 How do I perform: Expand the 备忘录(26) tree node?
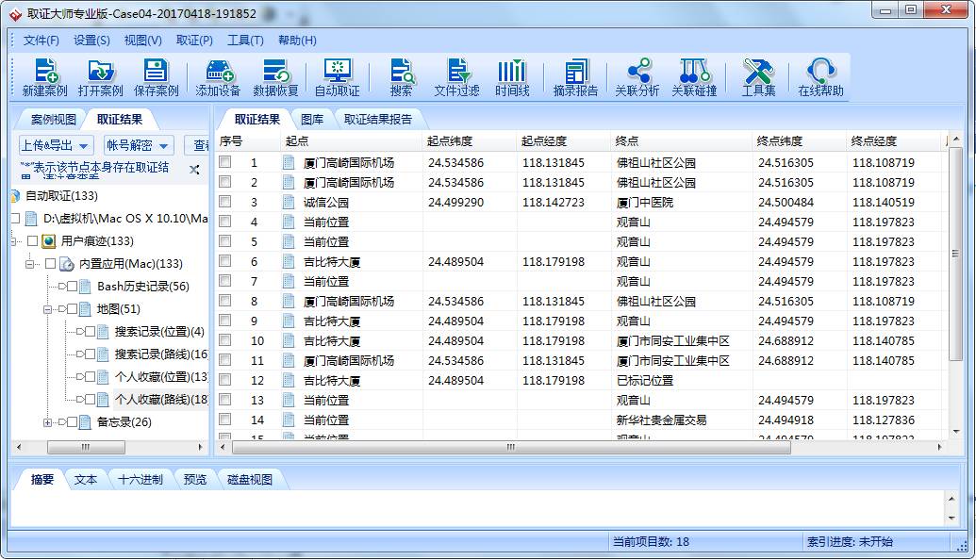(x=48, y=422)
